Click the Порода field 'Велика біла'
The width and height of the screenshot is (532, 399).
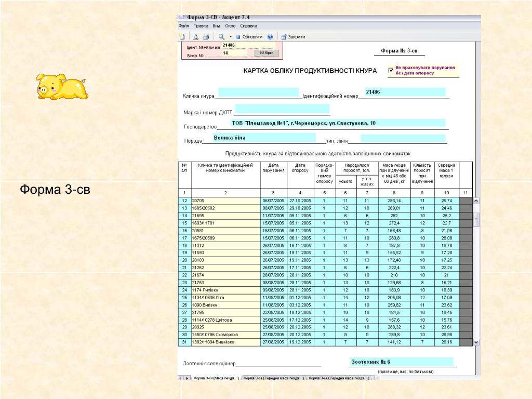[264, 137]
